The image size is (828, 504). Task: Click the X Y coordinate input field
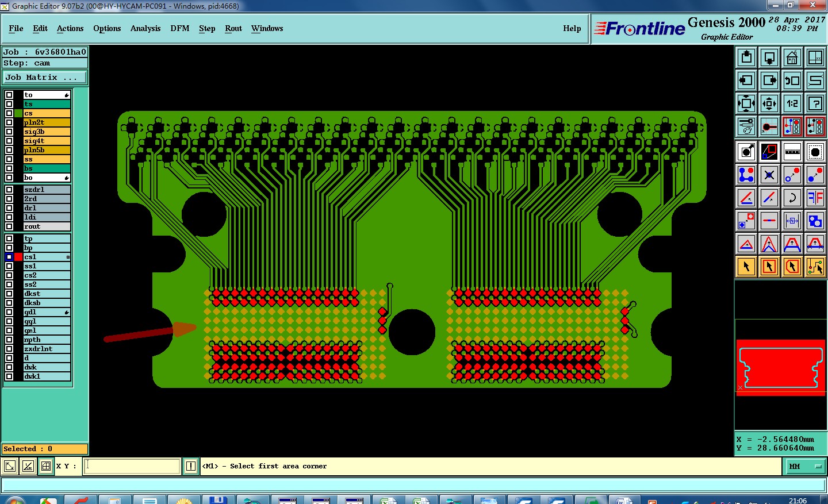click(132, 467)
